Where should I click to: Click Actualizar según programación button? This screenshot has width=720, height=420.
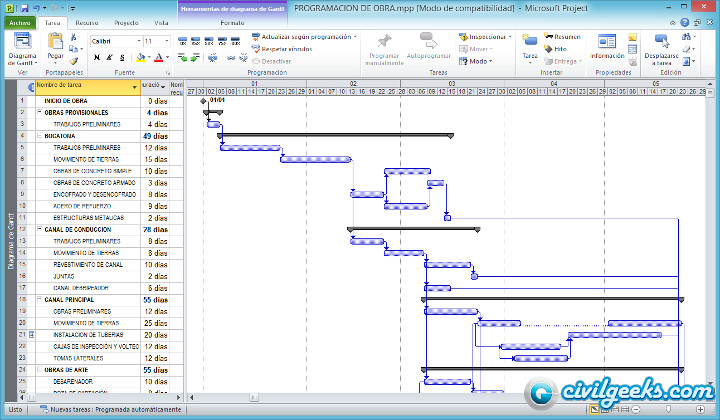click(304, 36)
